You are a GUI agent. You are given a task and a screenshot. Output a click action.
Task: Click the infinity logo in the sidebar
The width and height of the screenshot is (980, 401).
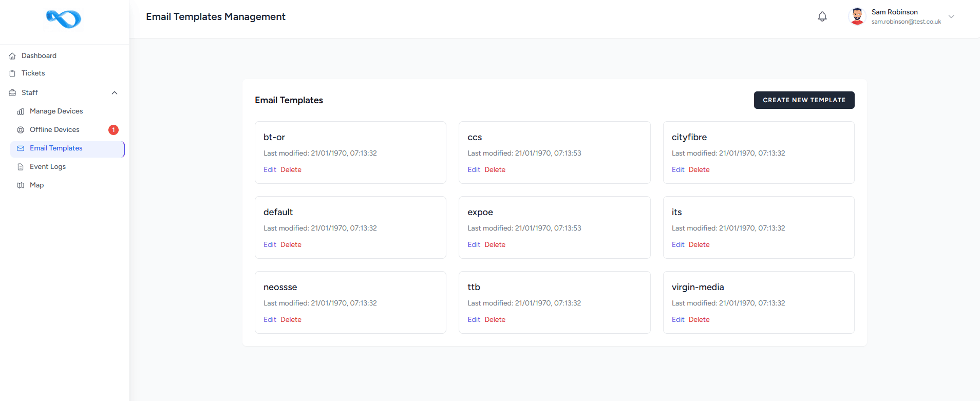(64, 19)
